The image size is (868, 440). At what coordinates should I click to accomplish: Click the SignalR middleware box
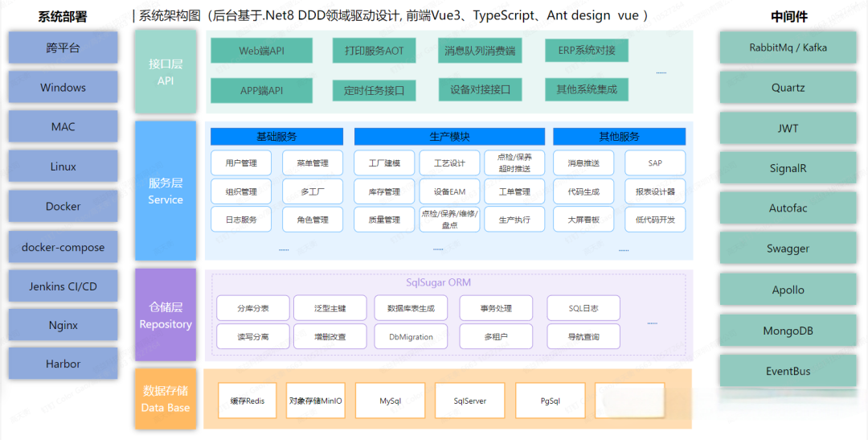(788, 168)
